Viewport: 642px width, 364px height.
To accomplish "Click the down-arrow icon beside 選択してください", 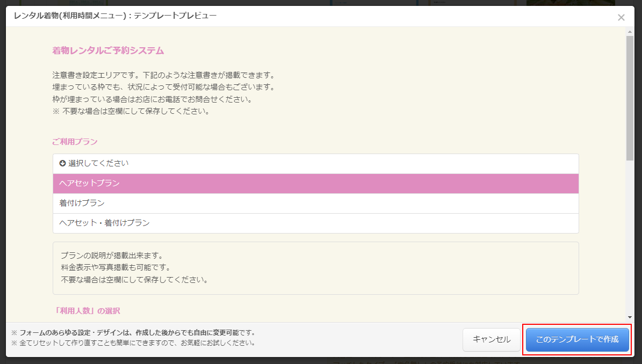I will pos(62,163).
